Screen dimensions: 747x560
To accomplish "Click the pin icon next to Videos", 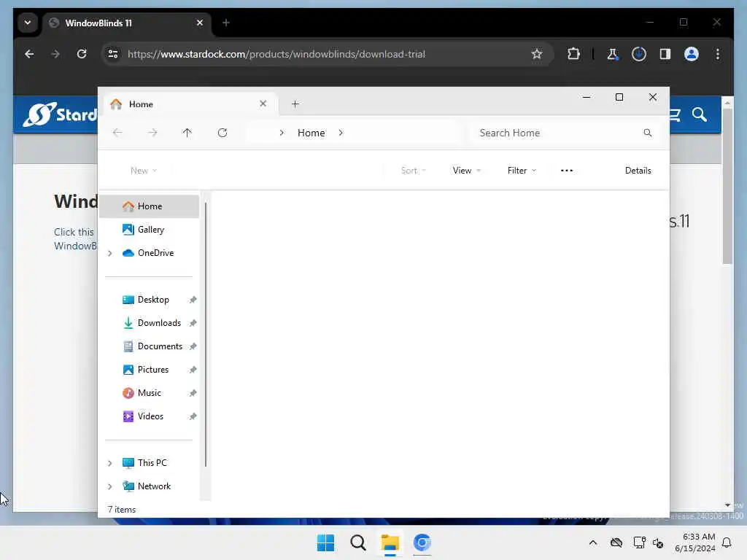I will (193, 416).
